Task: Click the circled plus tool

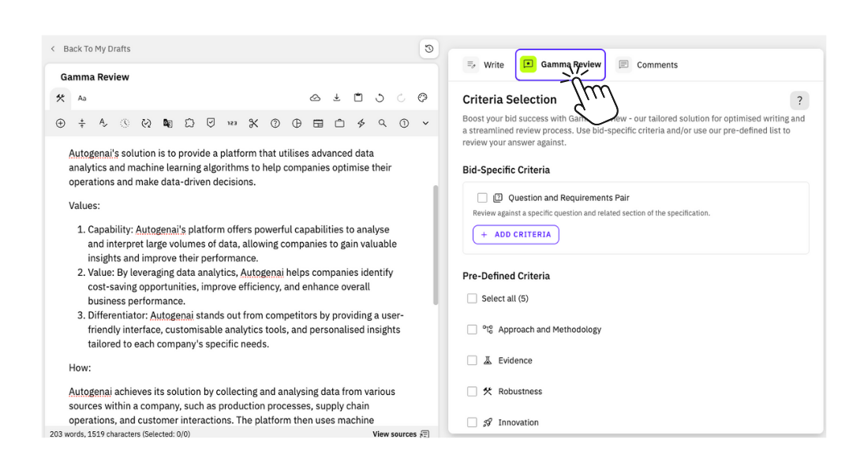Action: coord(60,123)
